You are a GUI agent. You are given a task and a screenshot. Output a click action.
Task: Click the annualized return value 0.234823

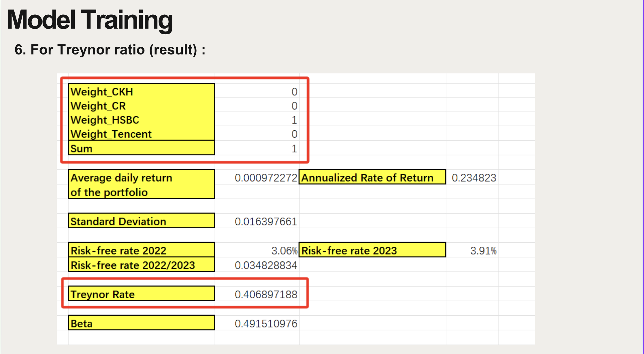click(474, 178)
